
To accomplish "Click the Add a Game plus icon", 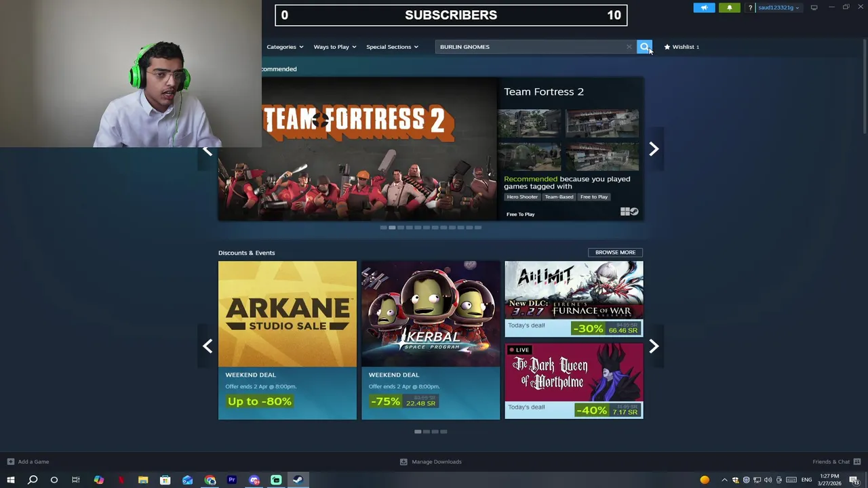I will click(x=10, y=462).
